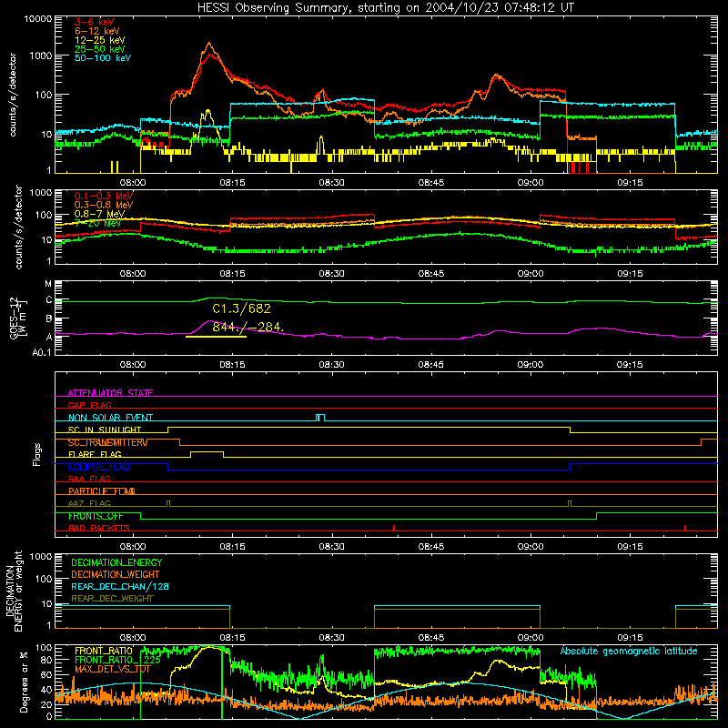Click the MAX_DET_VS_TOT legend label
The height and width of the screenshot is (728, 728).
pyautogui.click(x=113, y=669)
